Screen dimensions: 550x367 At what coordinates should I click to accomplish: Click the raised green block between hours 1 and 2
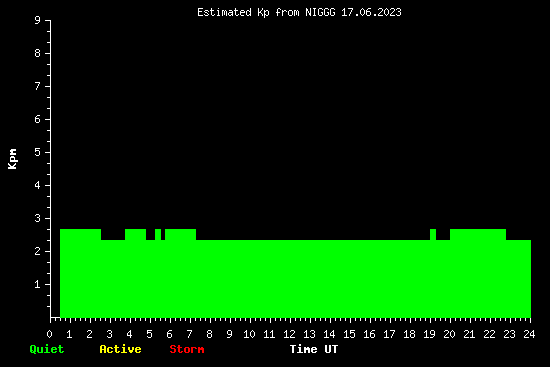80,234
